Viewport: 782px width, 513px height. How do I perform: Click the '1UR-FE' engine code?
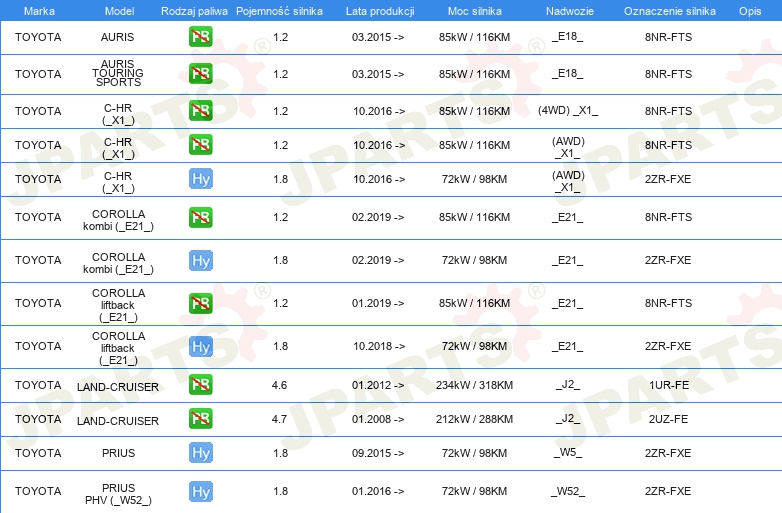pyautogui.click(x=669, y=385)
